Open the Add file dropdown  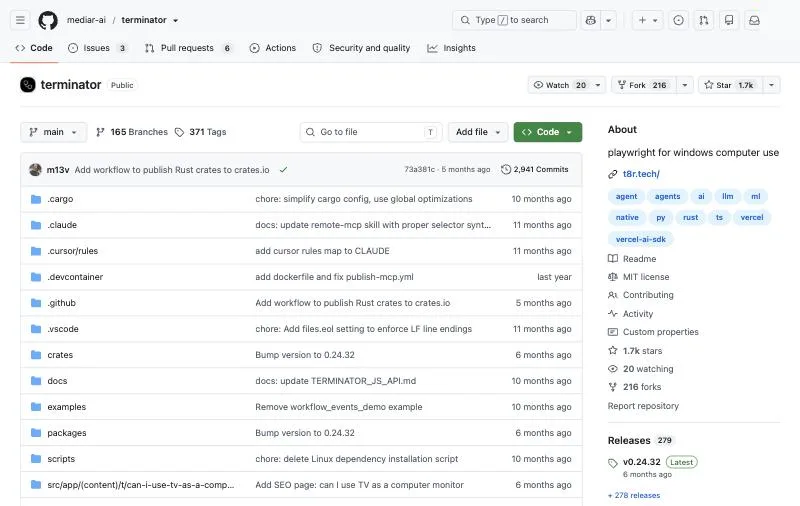478,132
